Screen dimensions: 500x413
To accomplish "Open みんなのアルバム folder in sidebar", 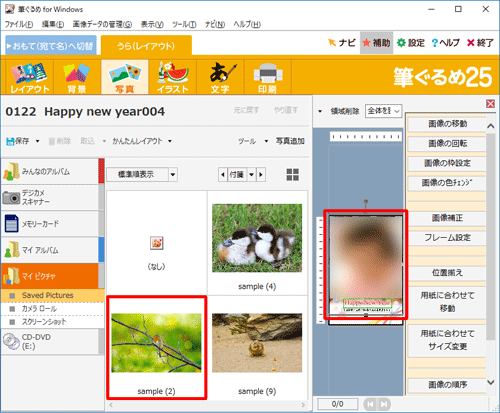I will tap(50, 171).
